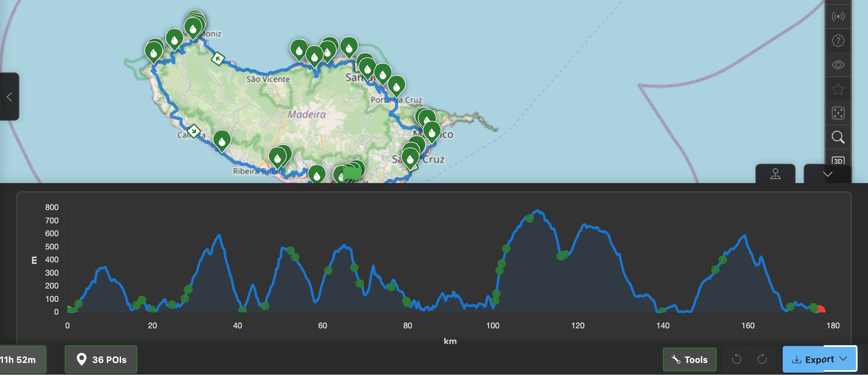Screen dimensions: 868x375
Task: Click the person street-view icon on the map
Action: (x=775, y=174)
